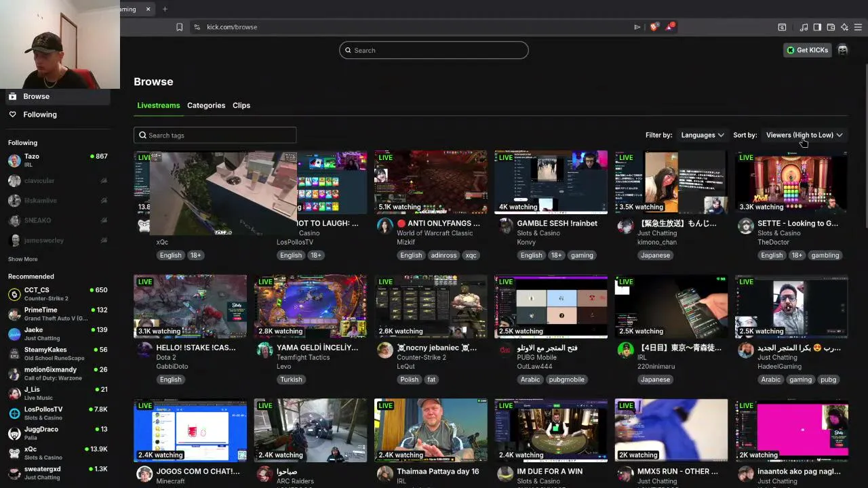
Task: Click GabbiDoto's channel avatar
Action: pyautogui.click(x=144, y=350)
